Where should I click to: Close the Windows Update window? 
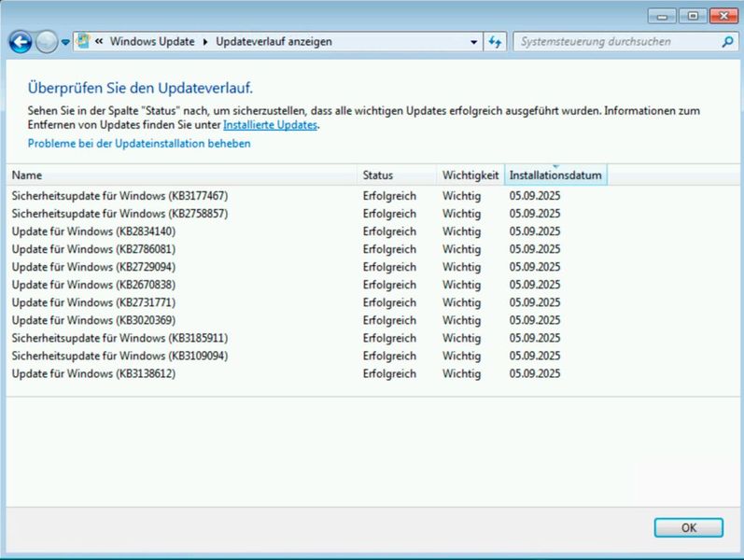pyautogui.click(x=723, y=17)
